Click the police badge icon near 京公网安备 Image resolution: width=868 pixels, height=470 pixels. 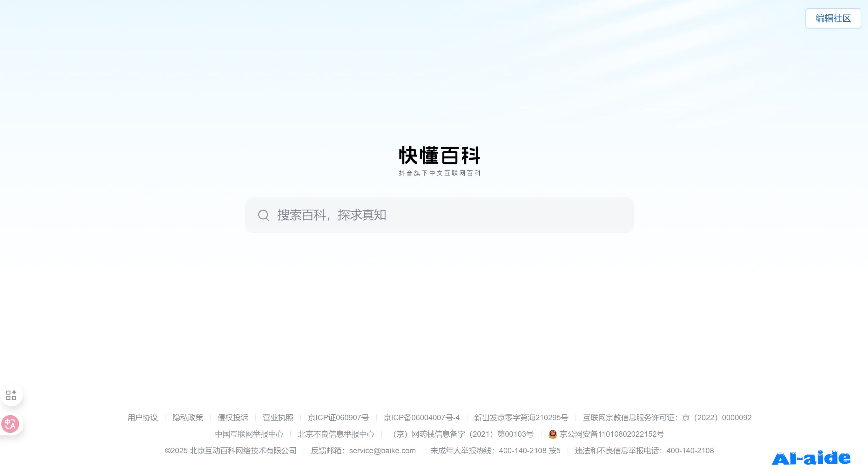tap(553, 434)
